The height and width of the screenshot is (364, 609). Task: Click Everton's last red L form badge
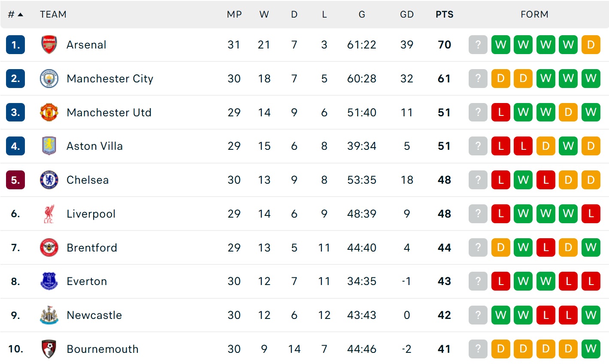point(591,282)
